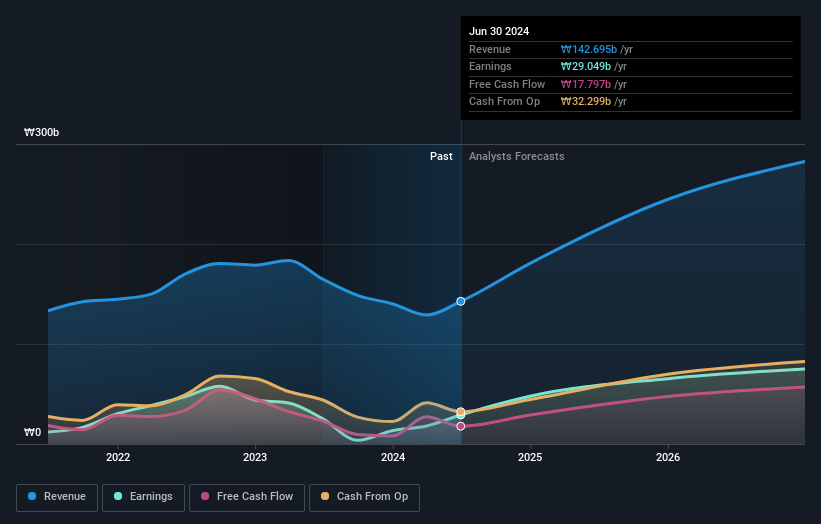Click the orange Cash From Op data marker
This screenshot has width=821, height=524.
coord(461,412)
